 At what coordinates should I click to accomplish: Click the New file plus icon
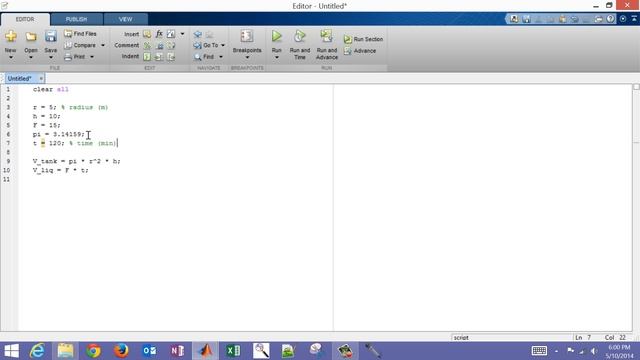[x=11, y=37]
